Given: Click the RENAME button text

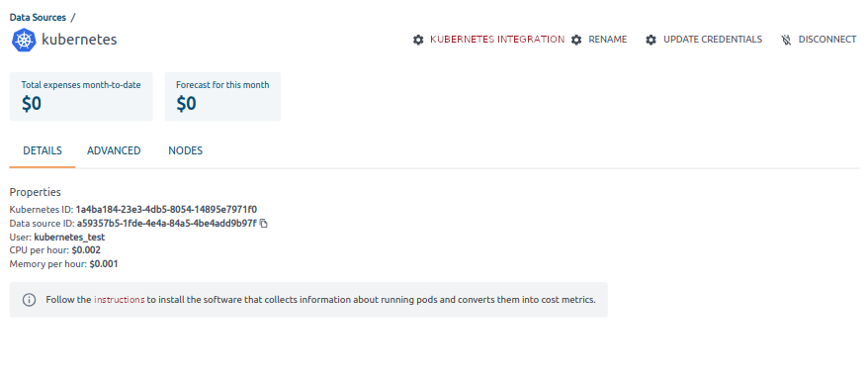Looking at the screenshot, I should [608, 40].
